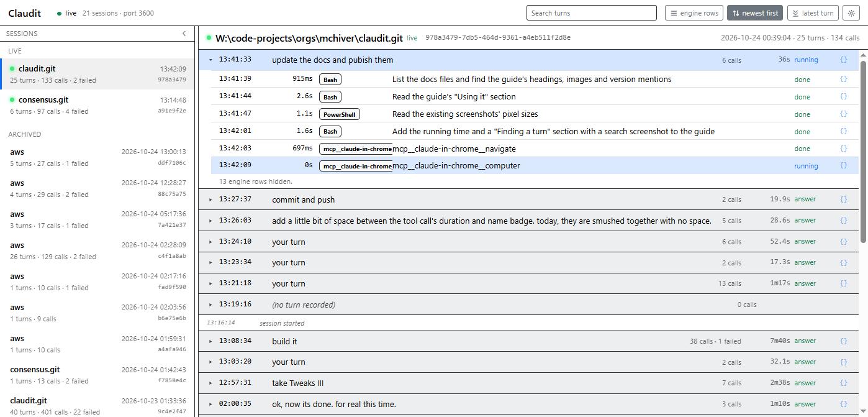
Task: Open raw JSON for PowerShell screenshots call
Action: click(x=843, y=114)
